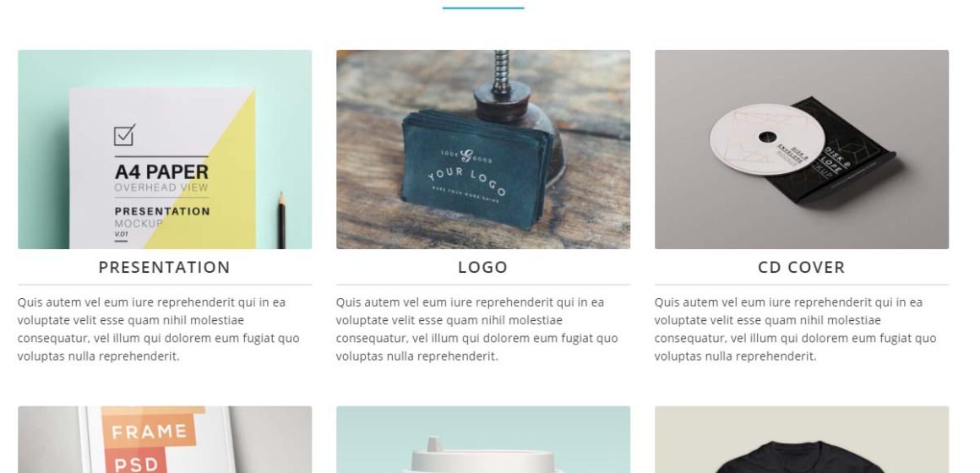Click the black pencil beside the paper

pyautogui.click(x=281, y=220)
